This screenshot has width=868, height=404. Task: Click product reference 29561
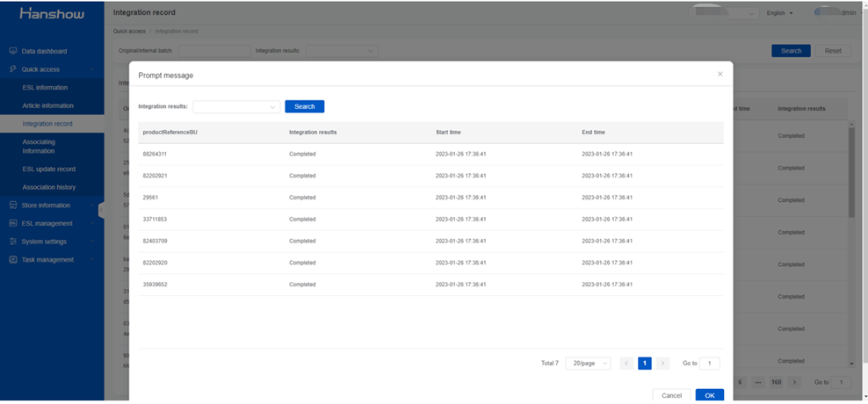click(150, 198)
